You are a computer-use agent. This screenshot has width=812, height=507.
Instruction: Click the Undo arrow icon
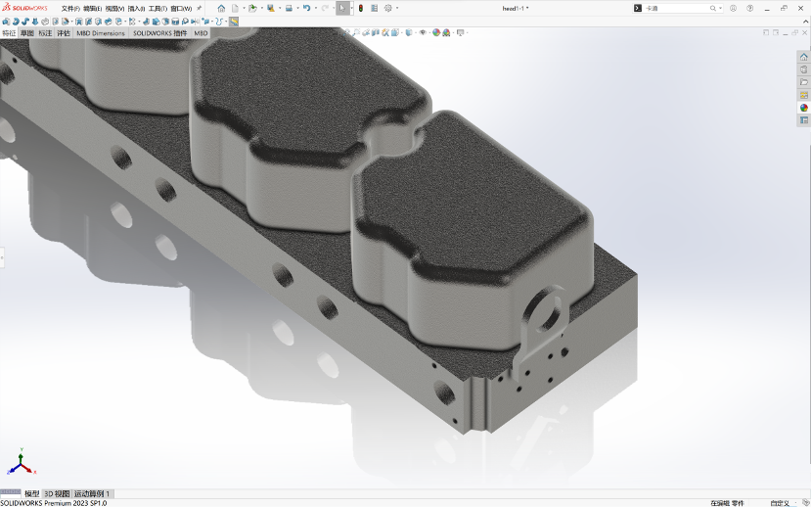(x=306, y=8)
